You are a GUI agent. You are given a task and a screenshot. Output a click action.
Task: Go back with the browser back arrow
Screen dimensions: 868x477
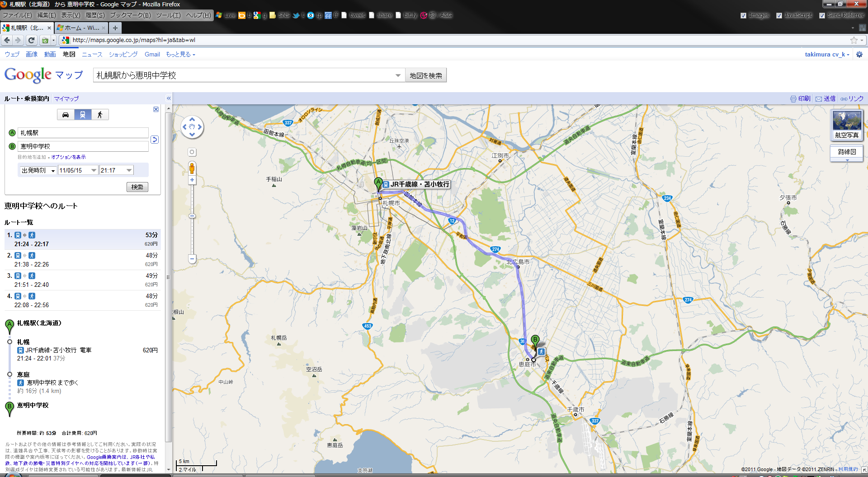[7, 40]
